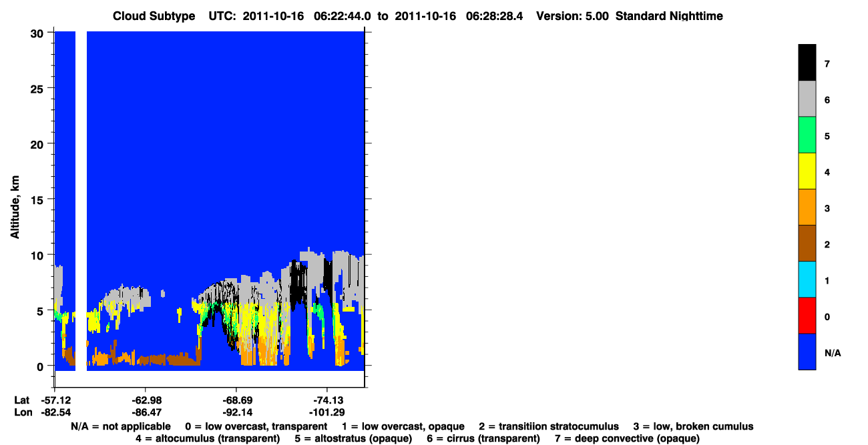Click the '0 = low overcast, transparent' legend text
The image size is (868, 445).
(256, 426)
